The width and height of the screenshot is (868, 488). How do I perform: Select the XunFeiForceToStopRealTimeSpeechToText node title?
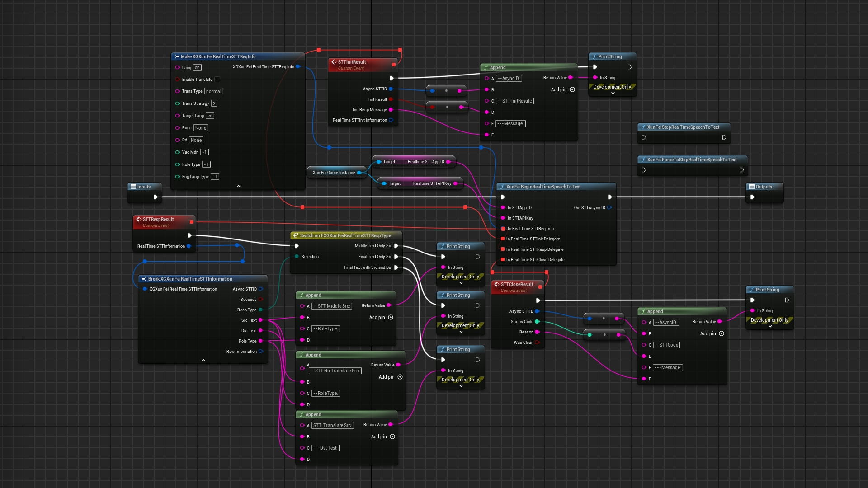pos(691,160)
